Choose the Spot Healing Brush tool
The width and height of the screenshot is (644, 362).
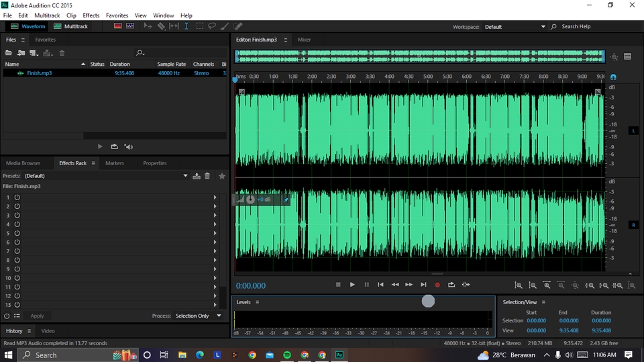tap(238, 26)
